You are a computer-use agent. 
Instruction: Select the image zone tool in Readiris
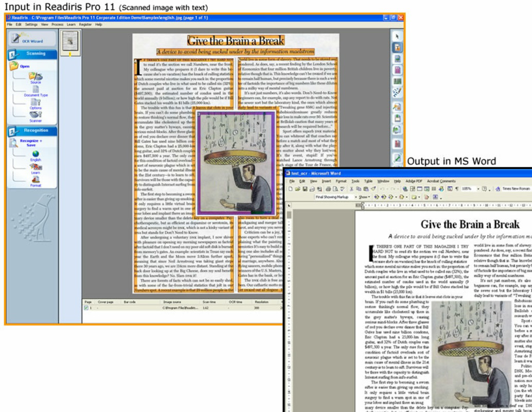pyautogui.click(x=397, y=59)
